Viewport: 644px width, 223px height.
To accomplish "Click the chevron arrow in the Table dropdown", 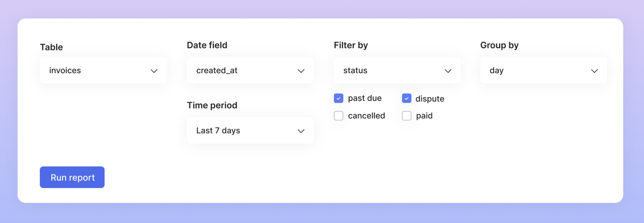I will [154, 71].
